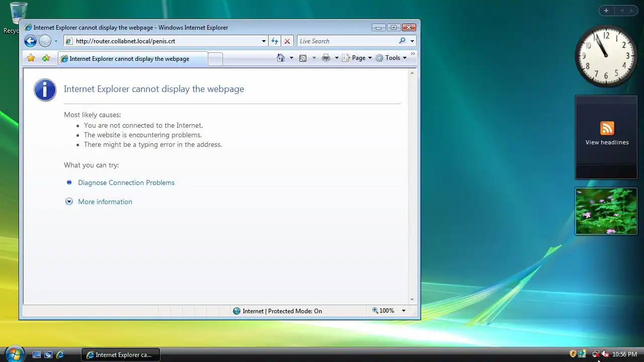The image size is (644, 362).
Task: Open the zoom level dropdown arrow
Action: (404, 311)
